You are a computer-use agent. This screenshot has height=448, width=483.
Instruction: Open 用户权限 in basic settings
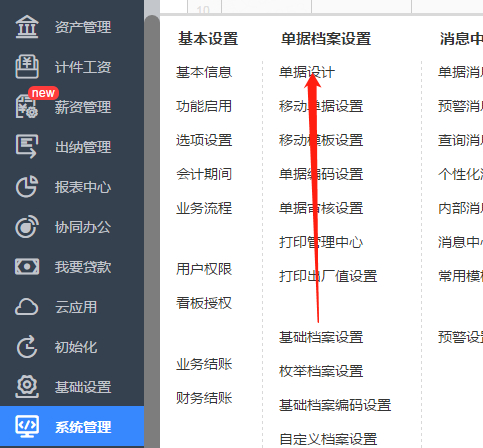(x=204, y=269)
